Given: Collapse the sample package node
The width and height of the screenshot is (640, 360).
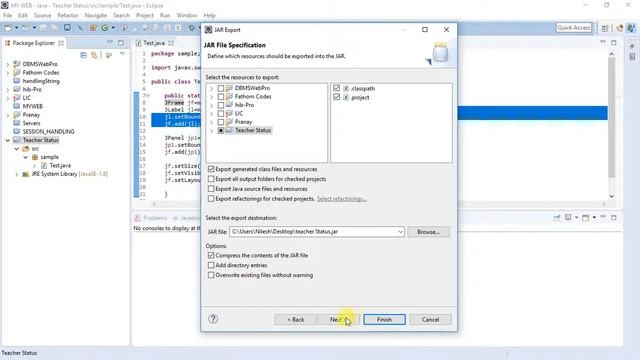Looking at the screenshot, I should click(x=25, y=157).
